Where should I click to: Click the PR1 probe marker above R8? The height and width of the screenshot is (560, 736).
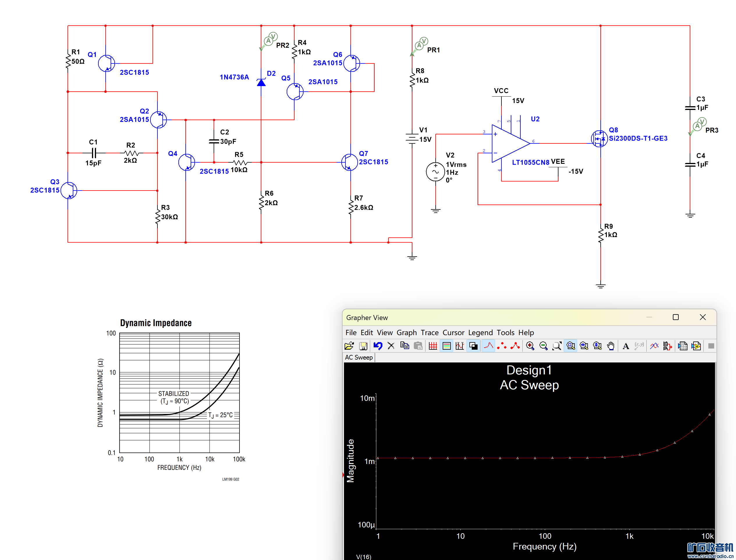[x=420, y=46]
